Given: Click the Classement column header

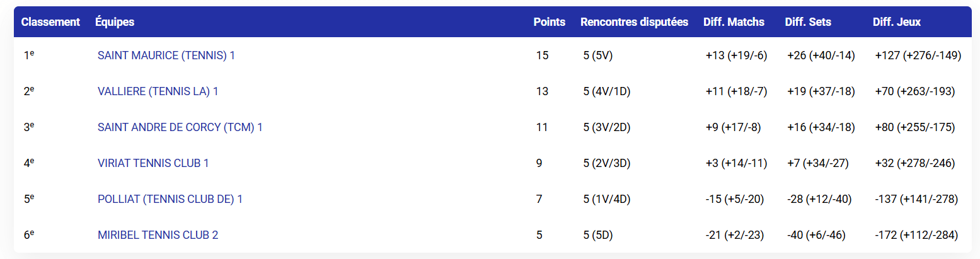Looking at the screenshot, I should tap(50, 22).
